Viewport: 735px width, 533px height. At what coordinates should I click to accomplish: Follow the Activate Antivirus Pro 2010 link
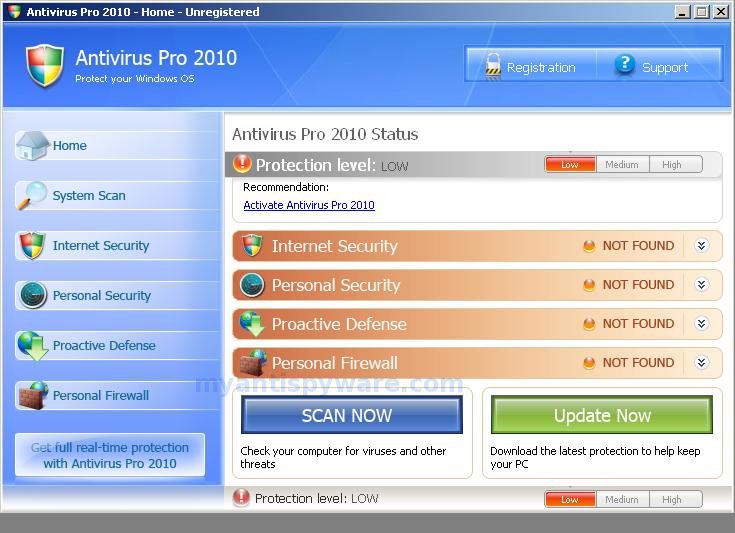point(309,205)
